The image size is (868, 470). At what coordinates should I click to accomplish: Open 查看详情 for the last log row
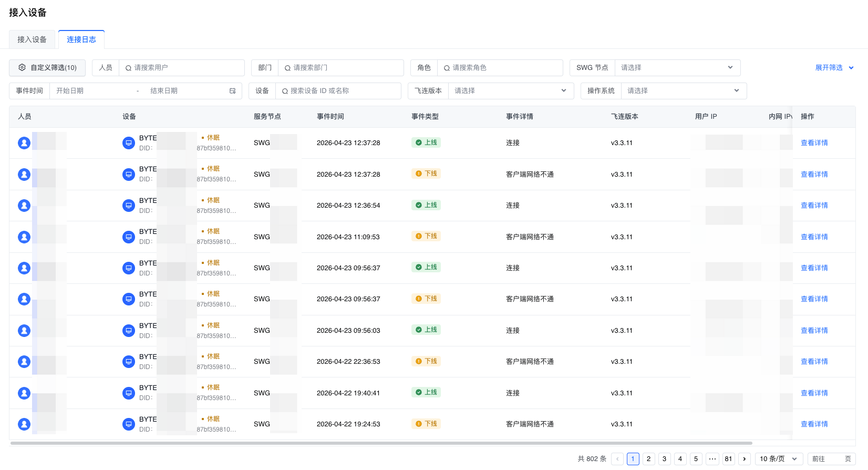pyautogui.click(x=814, y=424)
